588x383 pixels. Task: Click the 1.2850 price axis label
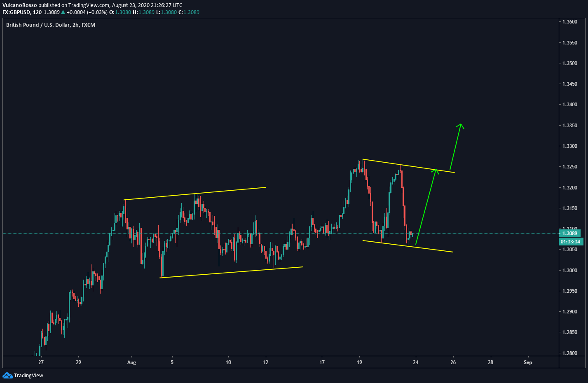(570, 332)
